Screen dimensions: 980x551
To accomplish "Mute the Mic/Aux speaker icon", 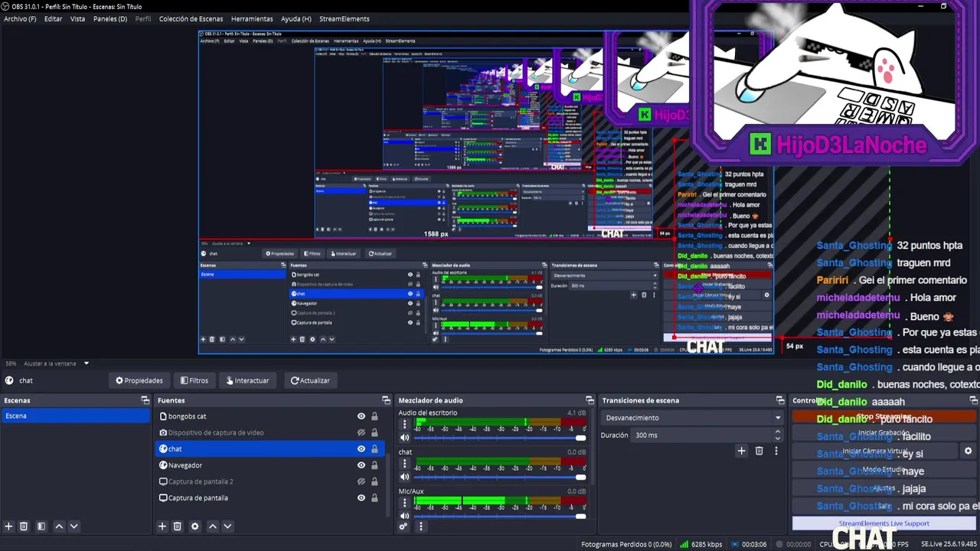I will pyautogui.click(x=405, y=516).
